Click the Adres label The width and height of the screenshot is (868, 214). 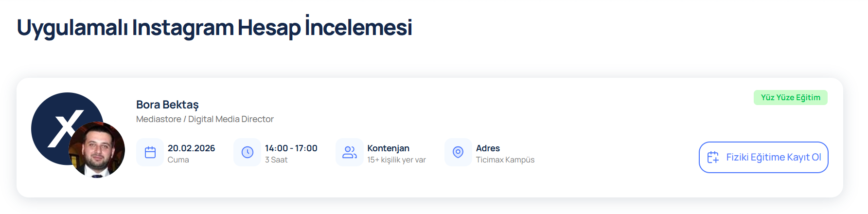[x=488, y=148]
